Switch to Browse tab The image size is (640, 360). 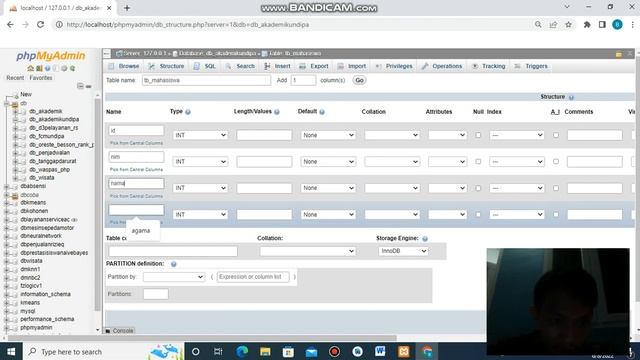124,66
